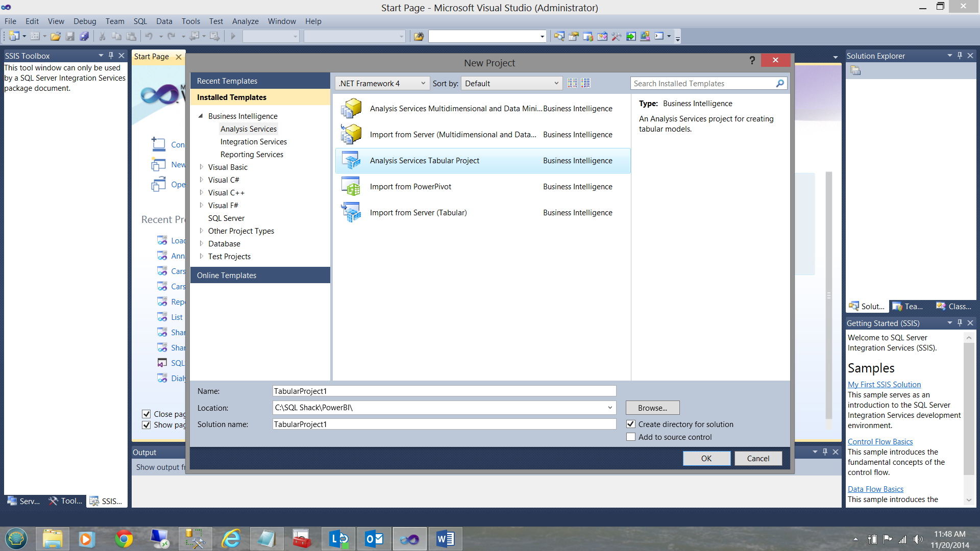This screenshot has height=551, width=980.
Task: Open the Sort by Default dropdown
Action: [511, 83]
